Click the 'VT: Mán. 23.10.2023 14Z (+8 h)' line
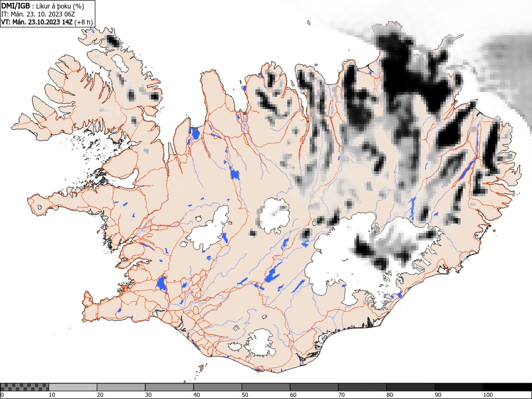The image size is (532, 399). coord(47,22)
